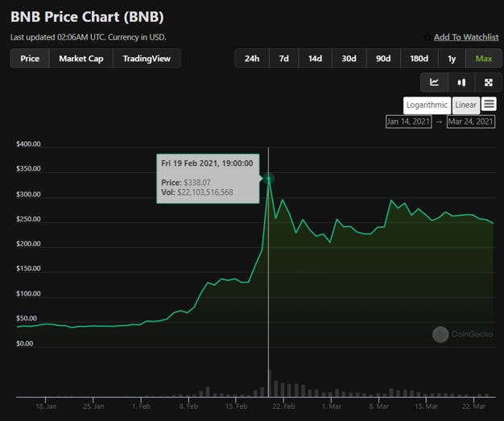Image resolution: width=504 pixels, height=421 pixels.
Task: Set range to 7d
Action: [284, 59]
